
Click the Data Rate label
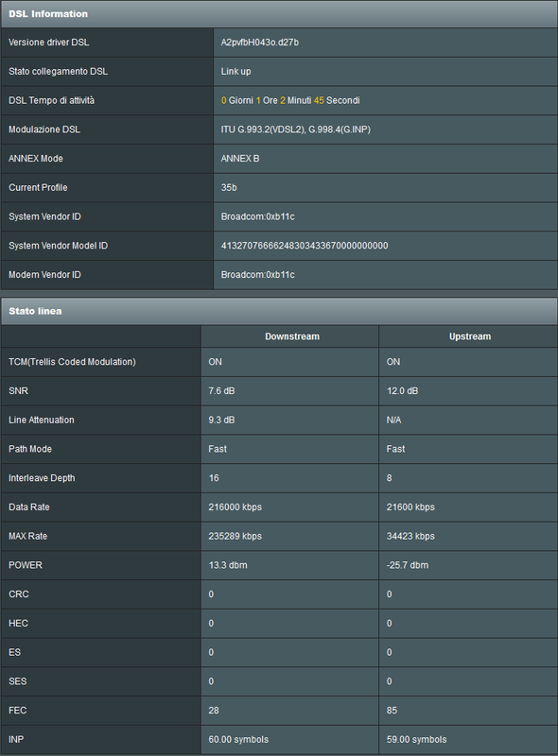click(x=29, y=507)
